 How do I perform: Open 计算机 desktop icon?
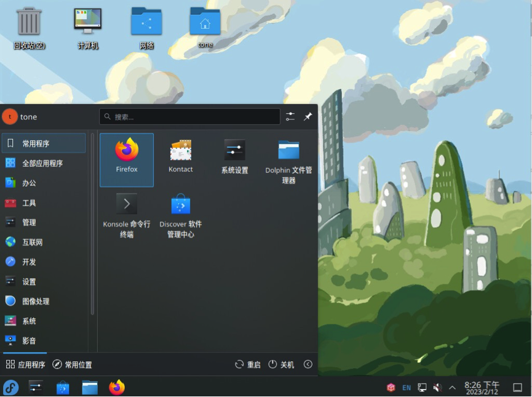87,28
